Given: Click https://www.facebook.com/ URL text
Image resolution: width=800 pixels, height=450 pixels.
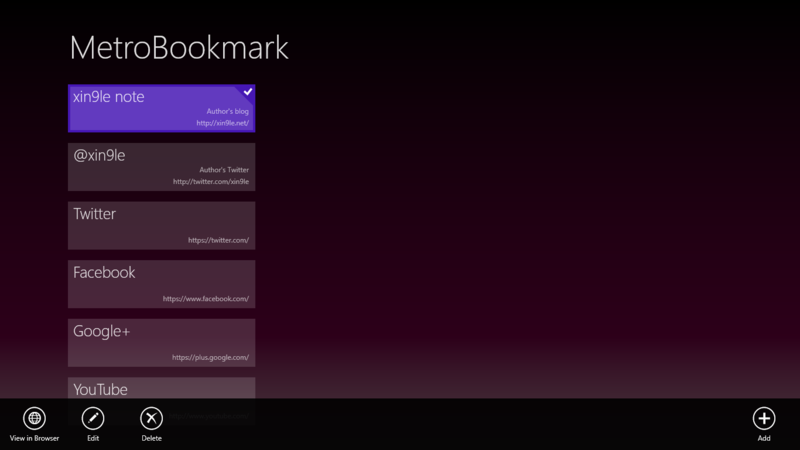Looking at the screenshot, I should click(206, 299).
